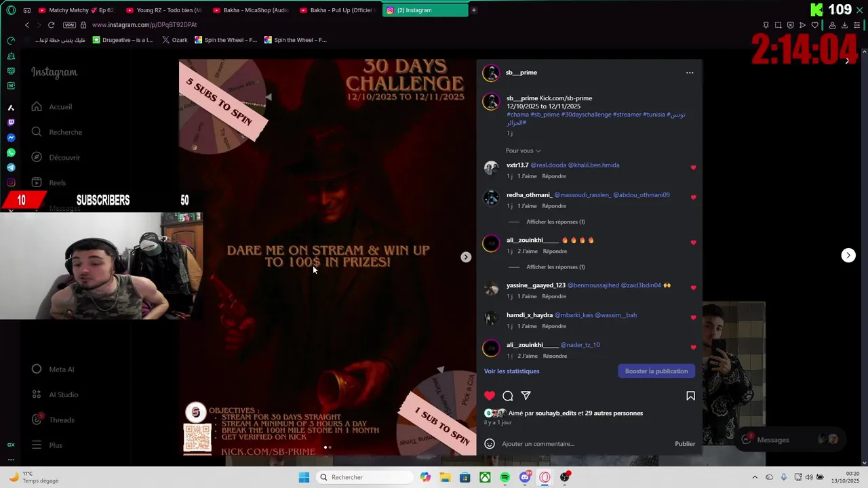
Task: Show replies under ali_zouinkhi fire comment
Action: tap(555, 267)
